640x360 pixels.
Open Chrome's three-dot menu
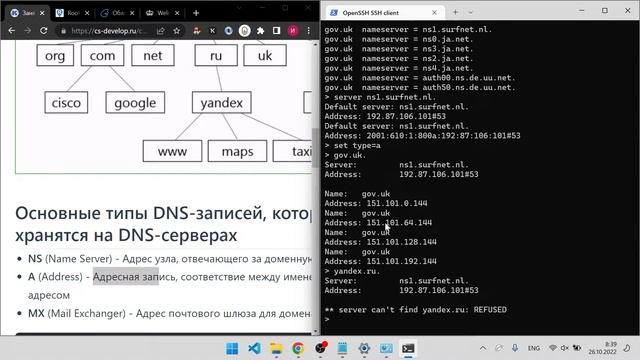pos(309,31)
